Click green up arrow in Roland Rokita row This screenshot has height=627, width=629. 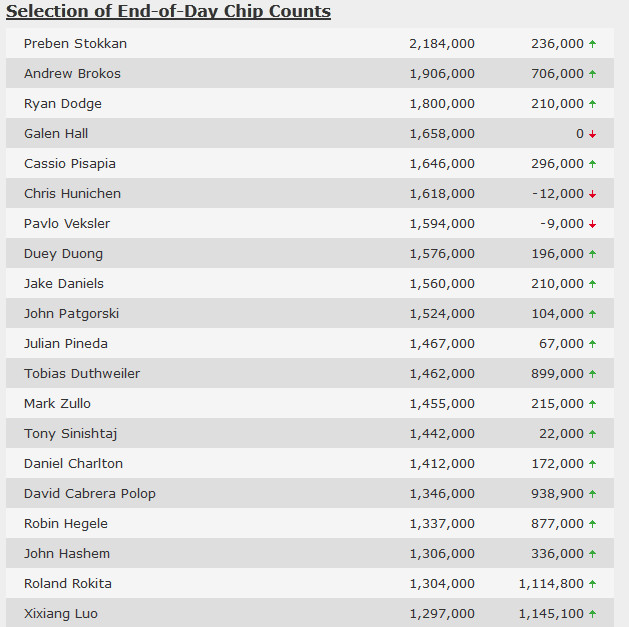592,584
